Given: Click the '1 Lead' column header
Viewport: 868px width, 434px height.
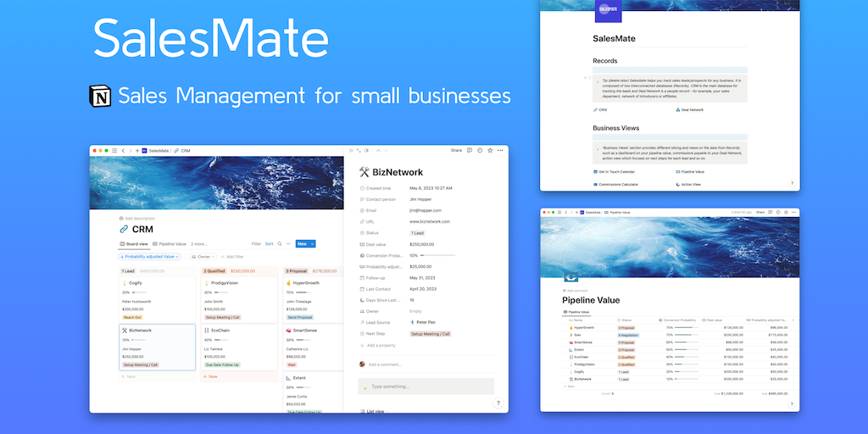Looking at the screenshot, I should pos(128,271).
